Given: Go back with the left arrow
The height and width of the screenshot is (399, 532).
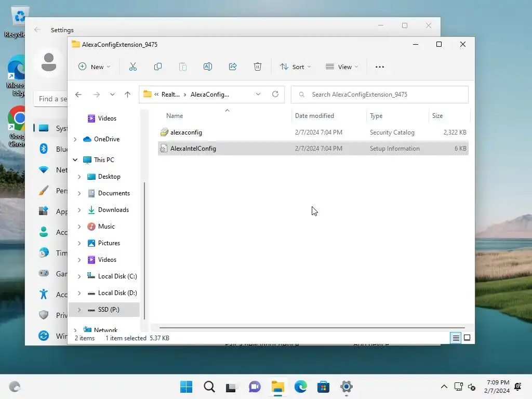Looking at the screenshot, I should 78,95.
